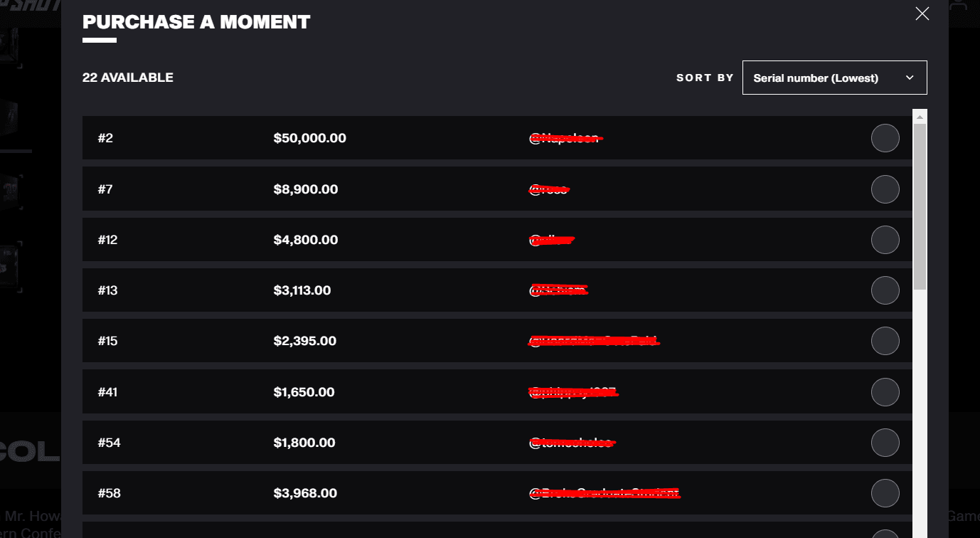
Task: Click the scrollbar up arrow
Action: click(920, 117)
